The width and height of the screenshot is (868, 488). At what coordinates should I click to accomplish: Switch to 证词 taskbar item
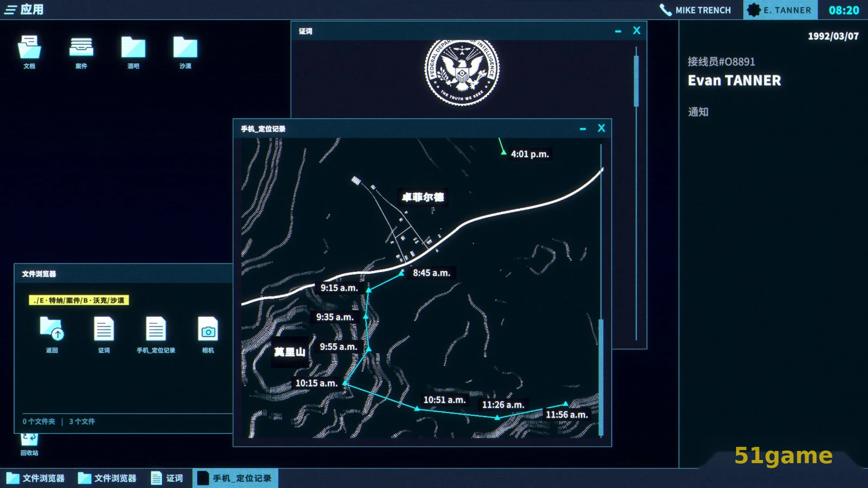point(167,478)
